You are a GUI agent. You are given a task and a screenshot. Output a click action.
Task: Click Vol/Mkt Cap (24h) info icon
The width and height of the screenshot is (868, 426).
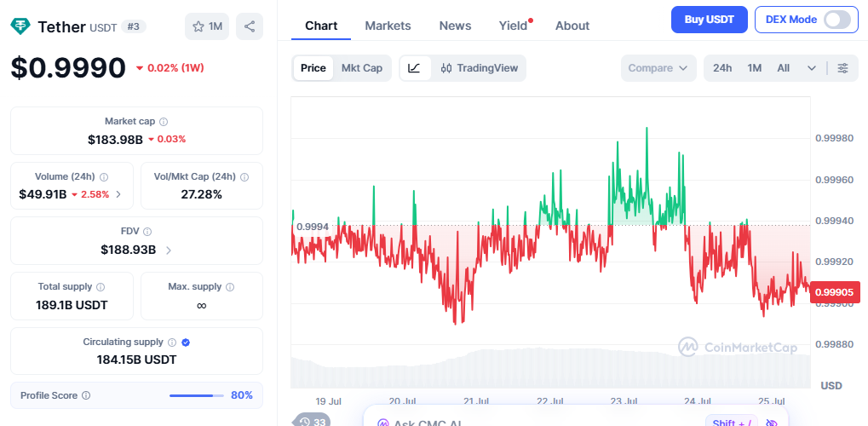(244, 176)
